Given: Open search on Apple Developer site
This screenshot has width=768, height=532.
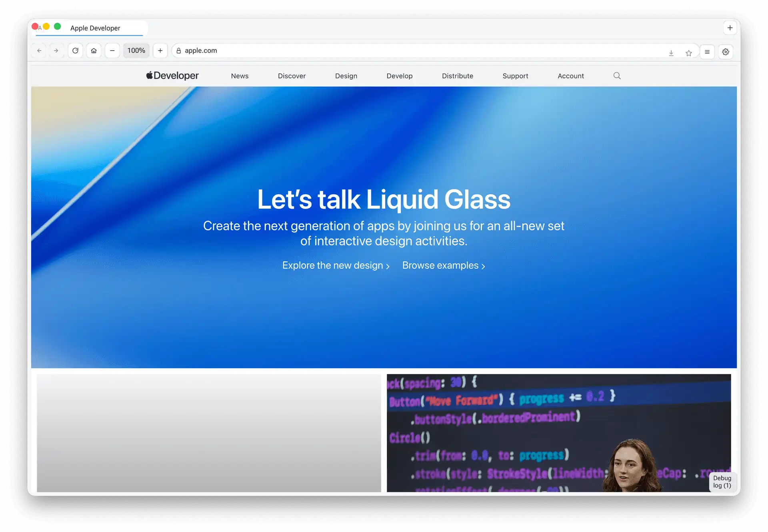Looking at the screenshot, I should (617, 76).
